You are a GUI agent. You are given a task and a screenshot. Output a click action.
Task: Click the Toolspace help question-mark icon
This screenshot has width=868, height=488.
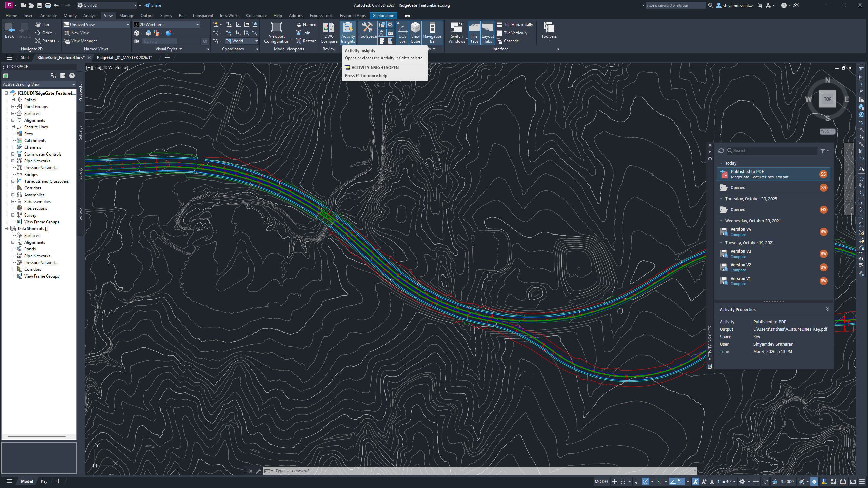click(72, 76)
